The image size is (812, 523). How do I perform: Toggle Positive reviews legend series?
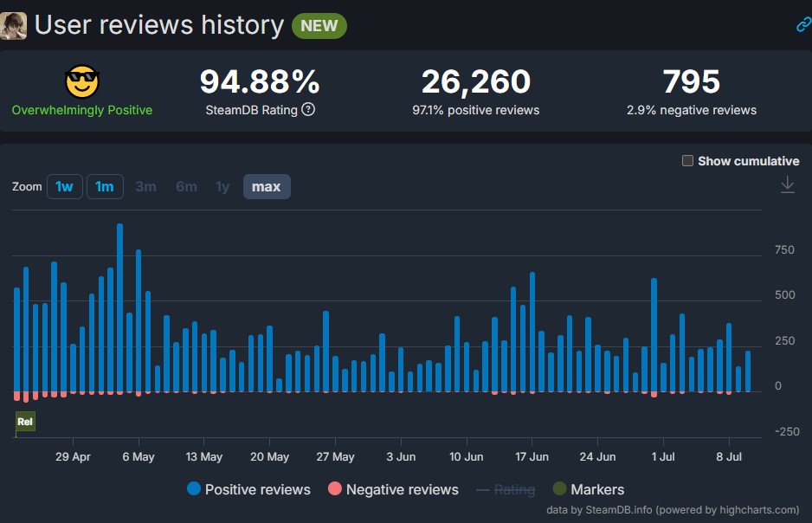coord(248,489)
